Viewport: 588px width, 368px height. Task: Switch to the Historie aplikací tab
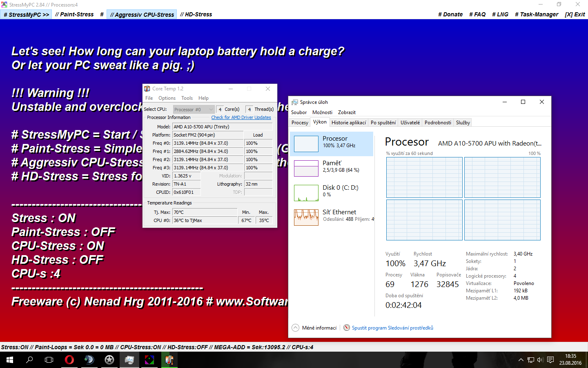pyautogui.click(x=349, y=123)
